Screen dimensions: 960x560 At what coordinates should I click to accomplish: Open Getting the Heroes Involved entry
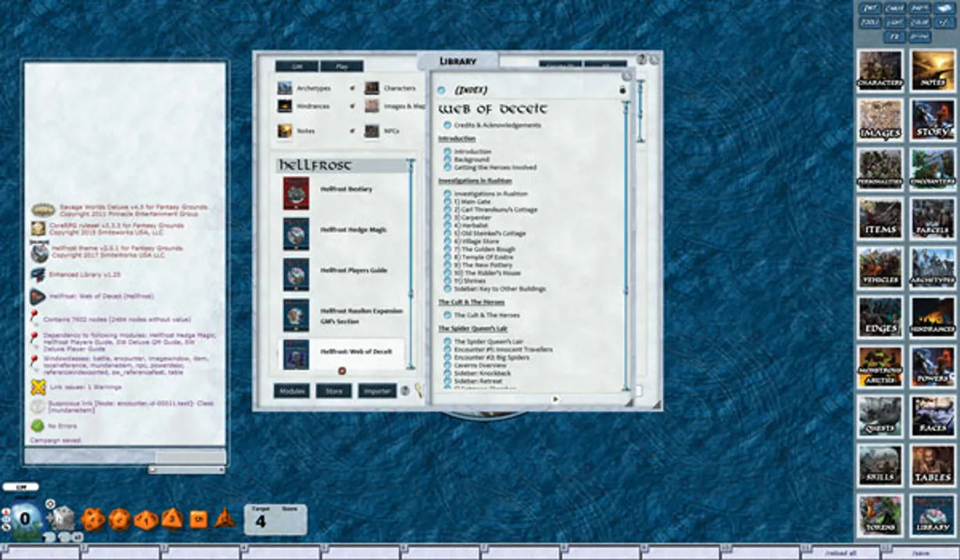pos(495,167)
